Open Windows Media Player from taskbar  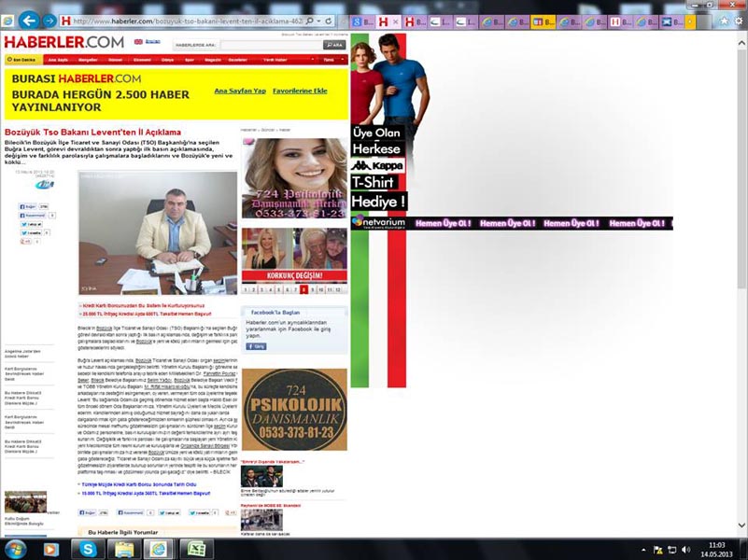click(51, 550)
